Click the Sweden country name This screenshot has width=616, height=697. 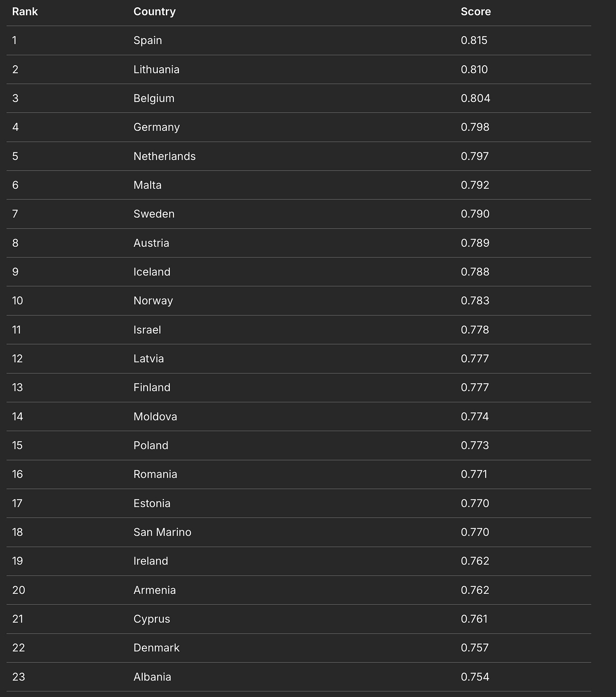pyautogui.click(x=154, y=214)
